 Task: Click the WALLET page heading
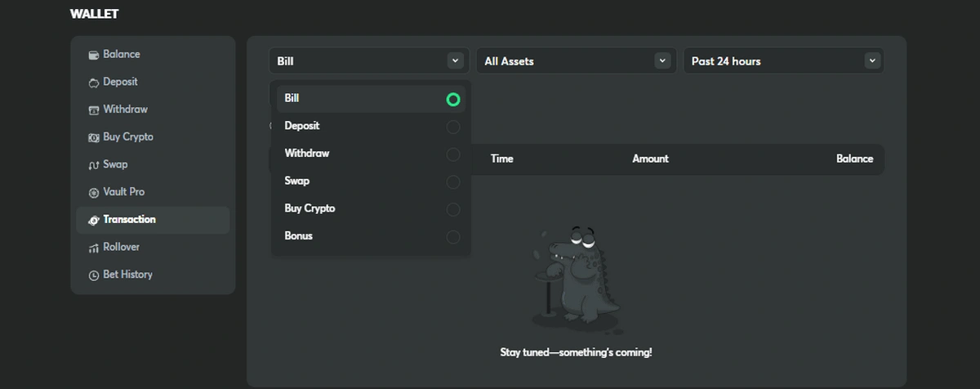coord(94,14)
